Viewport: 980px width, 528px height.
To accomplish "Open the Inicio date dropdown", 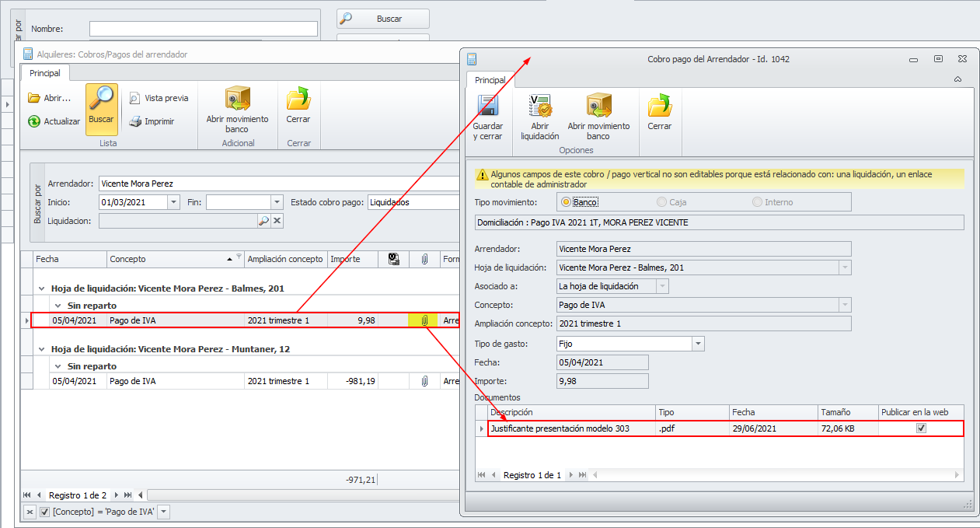I will 173,202.
